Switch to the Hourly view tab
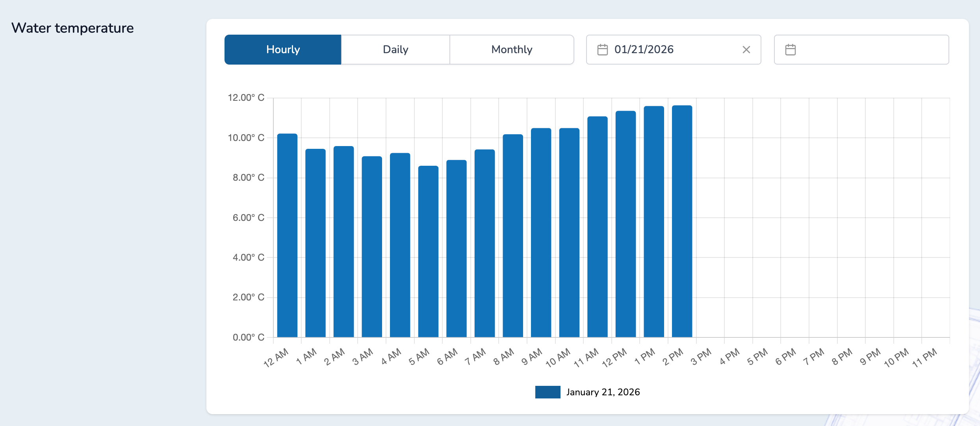Viewport: 980px width, 426px height. (x=283, y=50)
